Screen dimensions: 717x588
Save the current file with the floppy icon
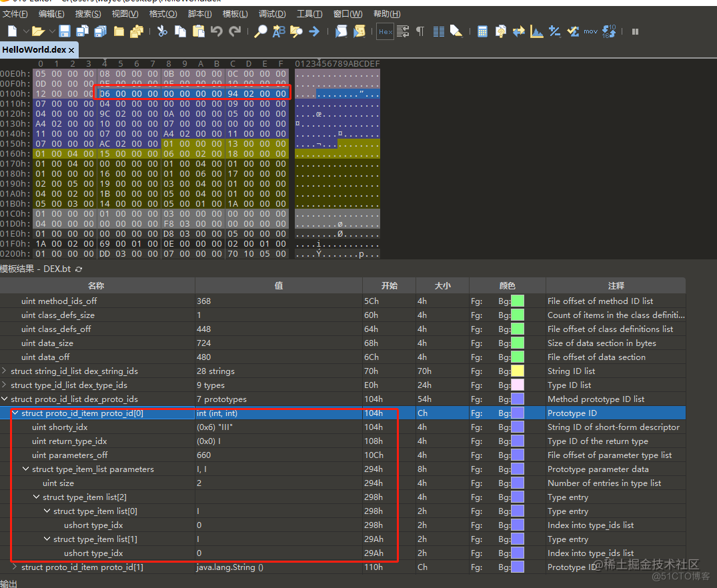click(x=65, y=31)
